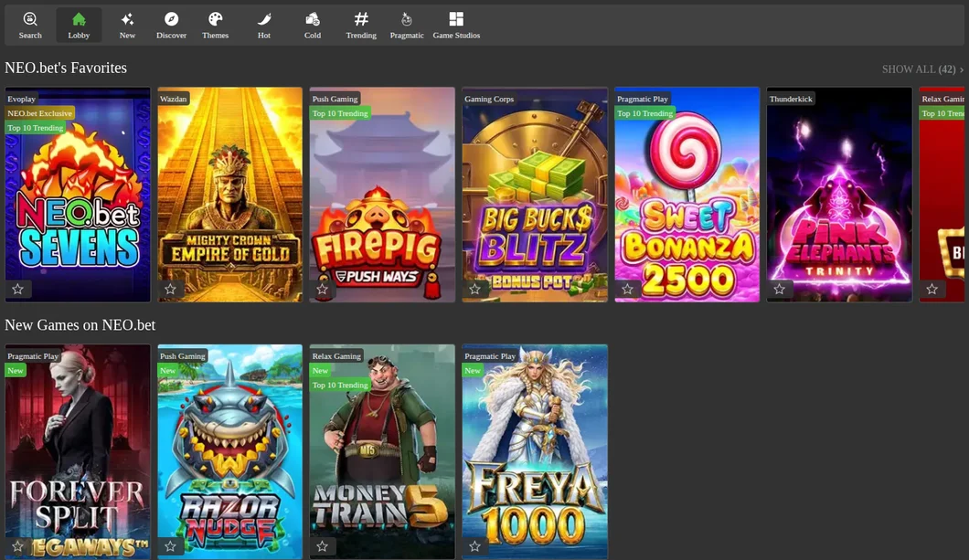Click Wazdan provider label
The height and width of the screenshot is (560, 969).
coord(173,99)
